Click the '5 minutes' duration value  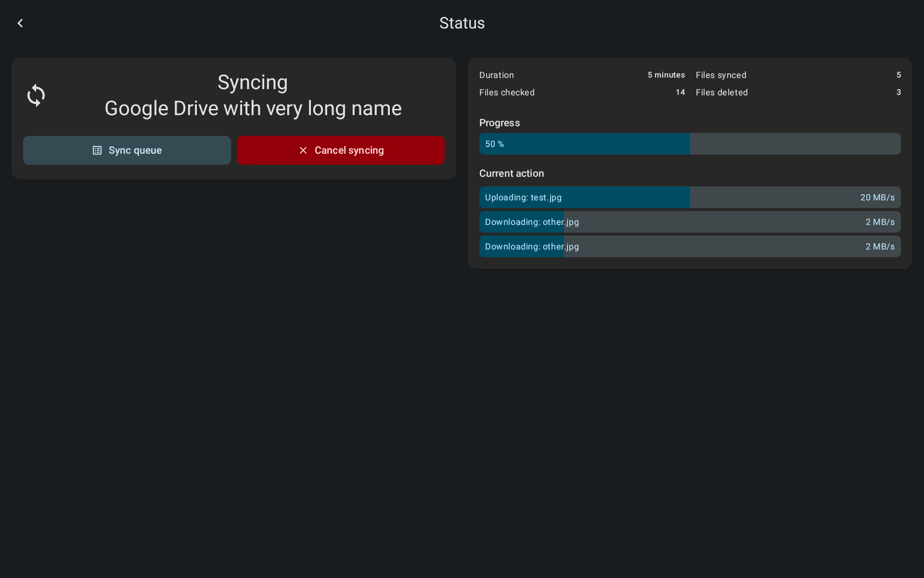pyautogui.click(x=666, y=75)
